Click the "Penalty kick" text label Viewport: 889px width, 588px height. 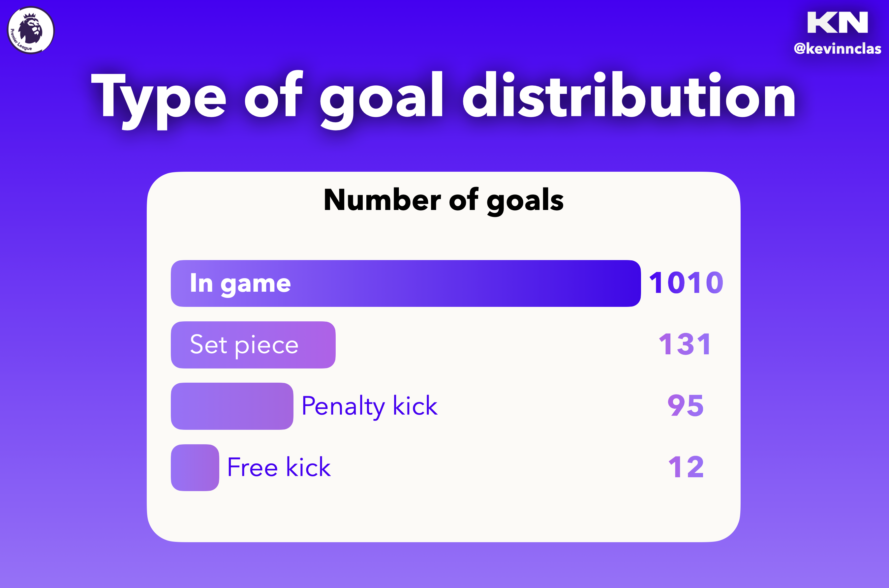[x=369, y=406]
